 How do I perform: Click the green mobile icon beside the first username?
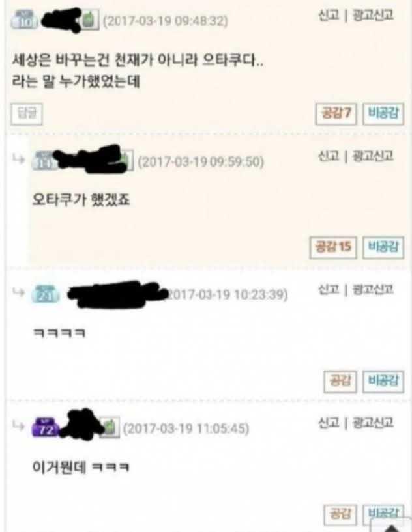click(89, 20)
